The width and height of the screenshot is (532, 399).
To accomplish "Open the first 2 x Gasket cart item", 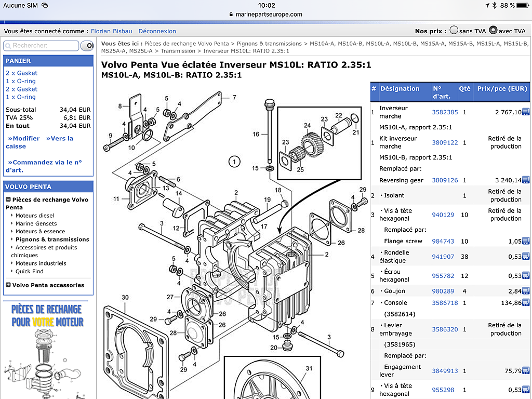I will click(21, 73).
